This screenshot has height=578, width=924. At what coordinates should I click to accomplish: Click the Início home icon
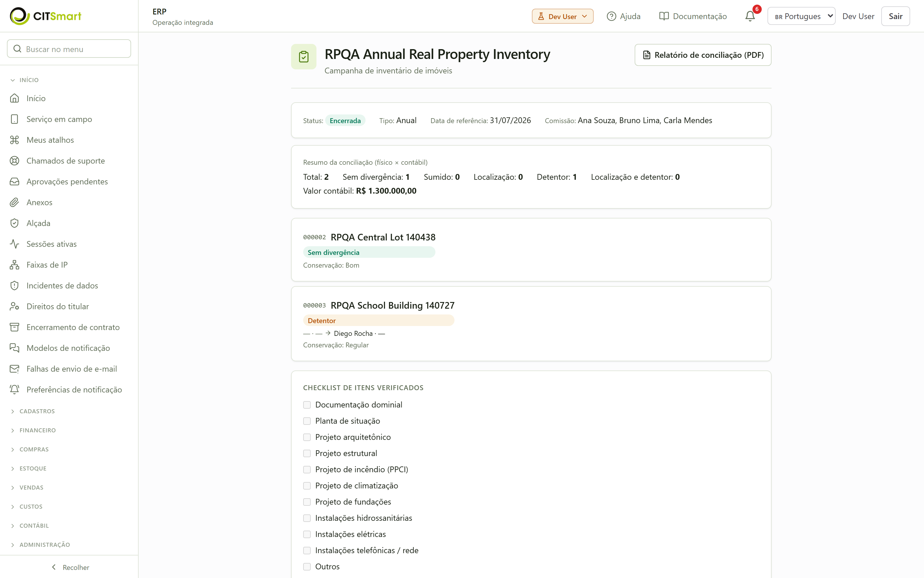(x=14, y=98)
